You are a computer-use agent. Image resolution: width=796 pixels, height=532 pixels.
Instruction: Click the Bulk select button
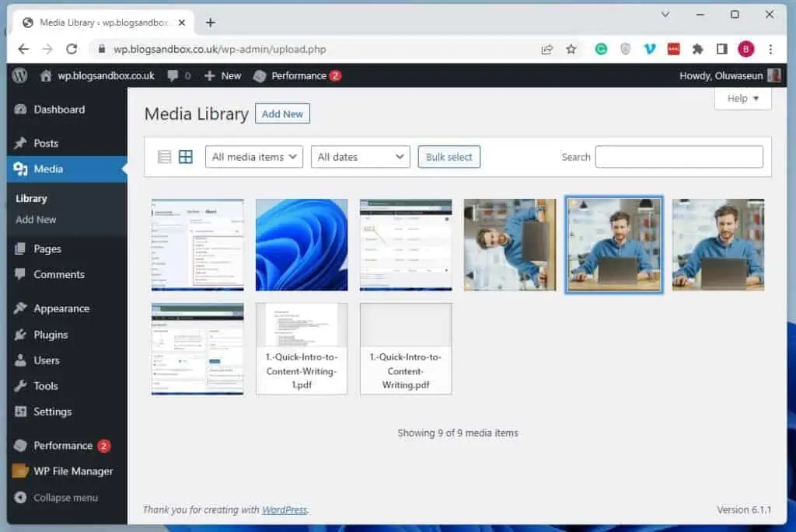click(x=449, y=157)
